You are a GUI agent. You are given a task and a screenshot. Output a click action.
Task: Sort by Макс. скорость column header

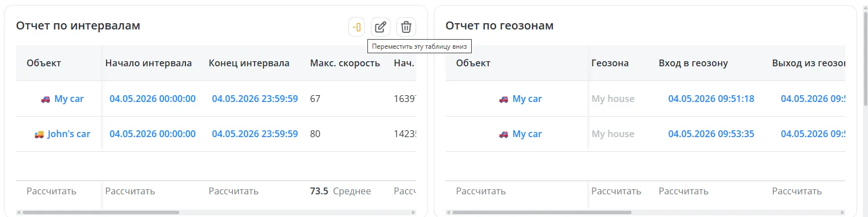point(345,63)
